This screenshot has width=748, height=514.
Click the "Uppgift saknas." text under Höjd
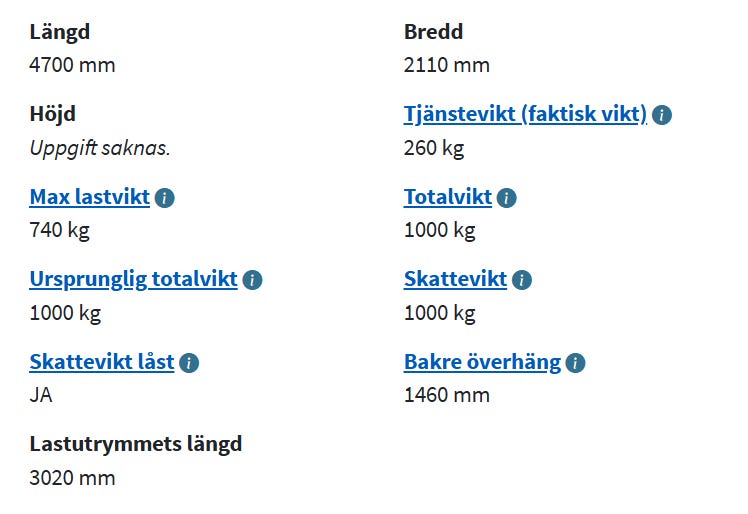click(x=100, y=148)
